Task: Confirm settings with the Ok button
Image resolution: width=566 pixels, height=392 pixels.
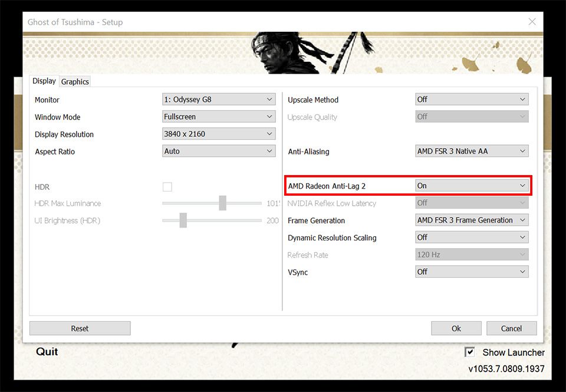Action: tap(456, 328)
